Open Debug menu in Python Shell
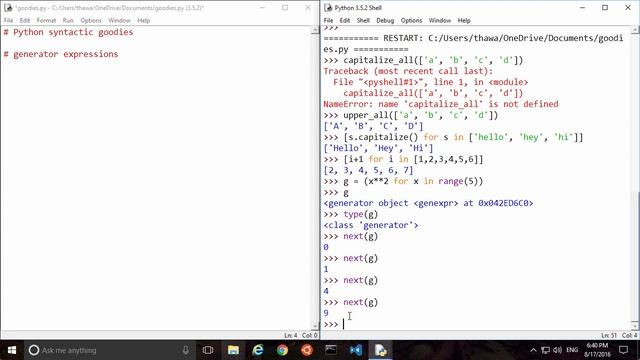Viewport: 640px width, 360px height. 385,20
